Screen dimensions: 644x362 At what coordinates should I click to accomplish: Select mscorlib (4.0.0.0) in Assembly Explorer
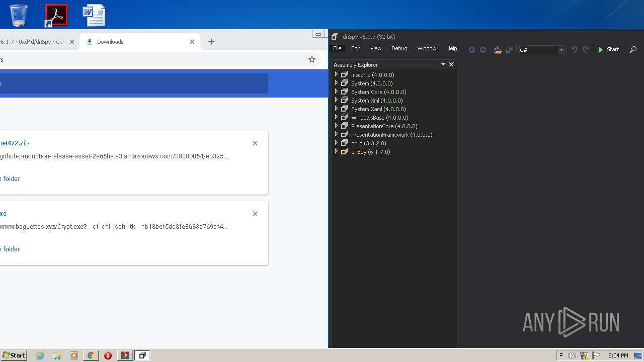tap(372, 75)
